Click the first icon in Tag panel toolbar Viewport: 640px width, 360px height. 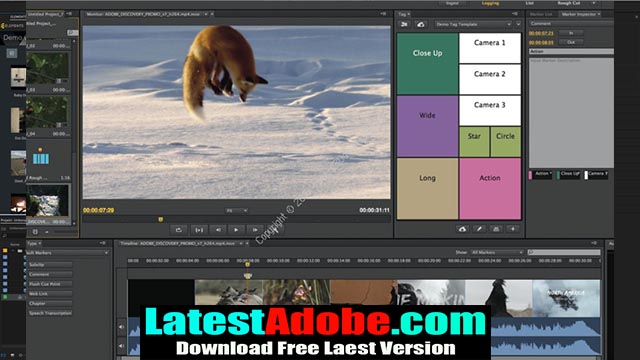[x=404, y=24]
